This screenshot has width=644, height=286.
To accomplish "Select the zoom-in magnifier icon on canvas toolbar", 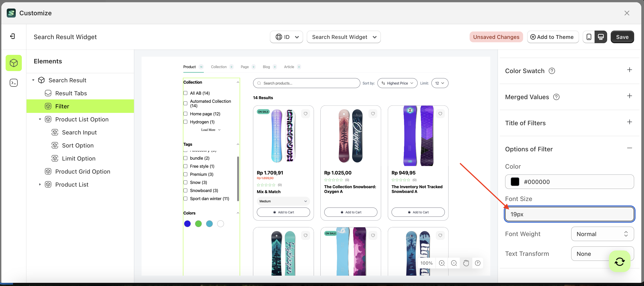I will [442, 263].
